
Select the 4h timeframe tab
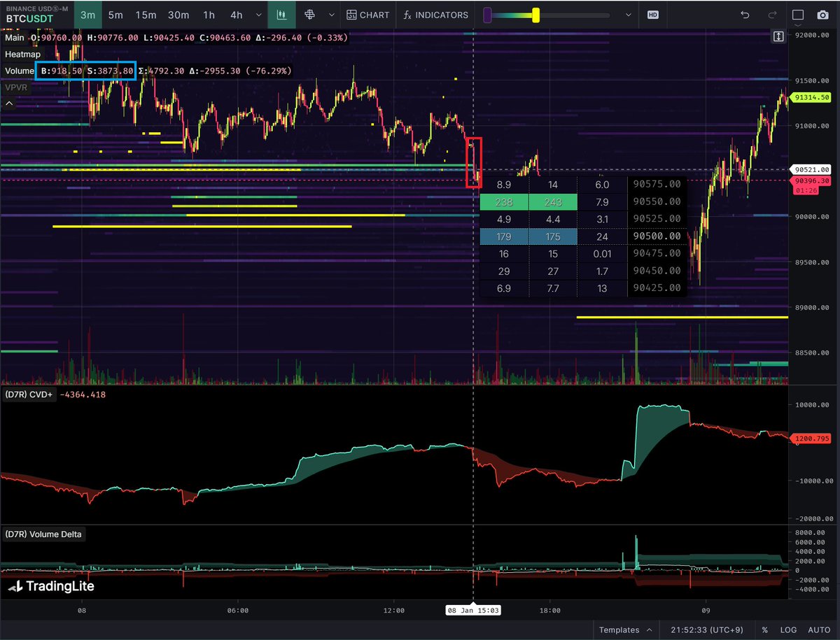click(236, 14)
